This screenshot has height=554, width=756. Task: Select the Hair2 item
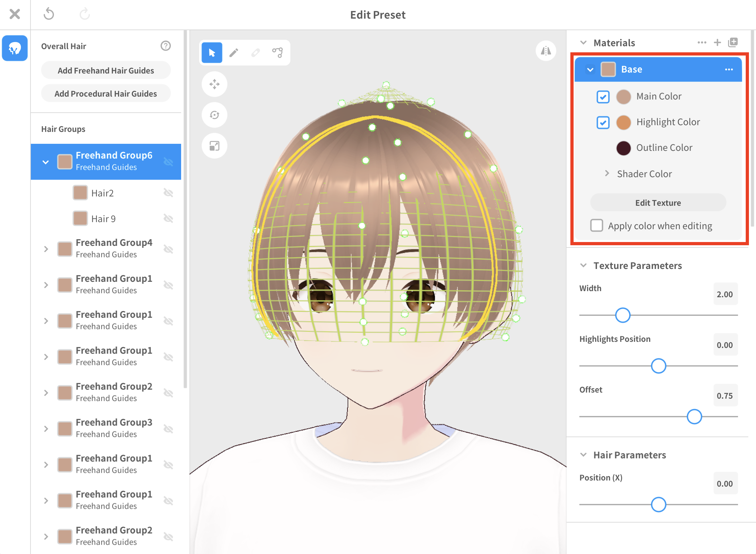point(106,193)
